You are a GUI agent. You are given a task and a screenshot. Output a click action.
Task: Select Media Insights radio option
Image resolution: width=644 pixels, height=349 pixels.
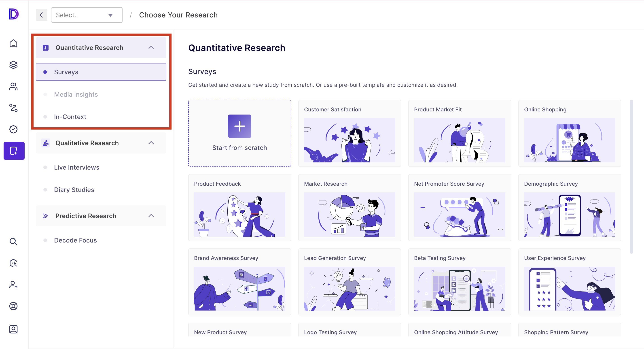tap(76, 94)
